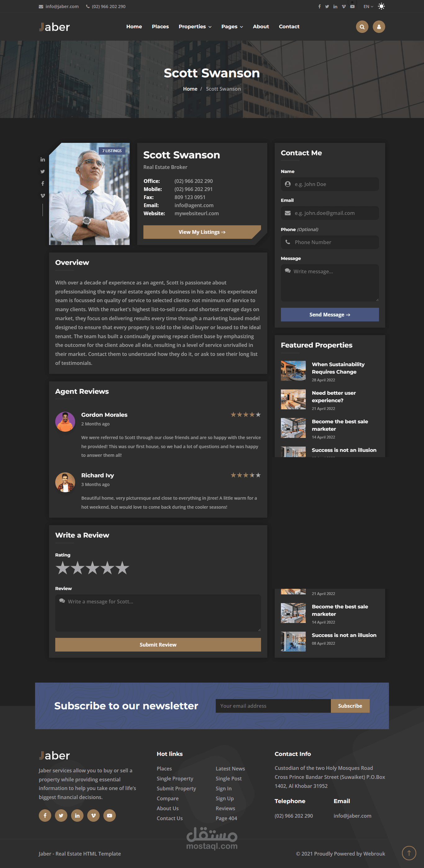
Task: Open 'When Sustainability Requires Change' thumbnail
Action: [293, 371]
